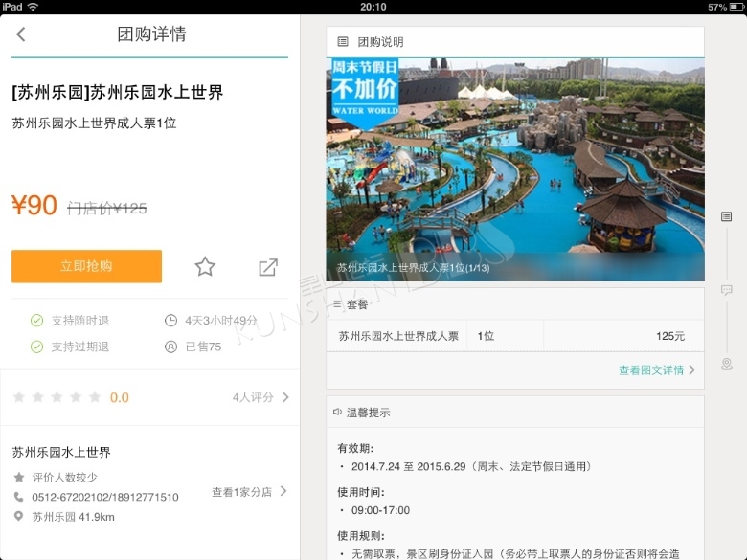Screen dimensions: 747x560
Task: Tap the image caption 苏州乐园水上世界成人票1位(1/13)
Action: point(413,268)
